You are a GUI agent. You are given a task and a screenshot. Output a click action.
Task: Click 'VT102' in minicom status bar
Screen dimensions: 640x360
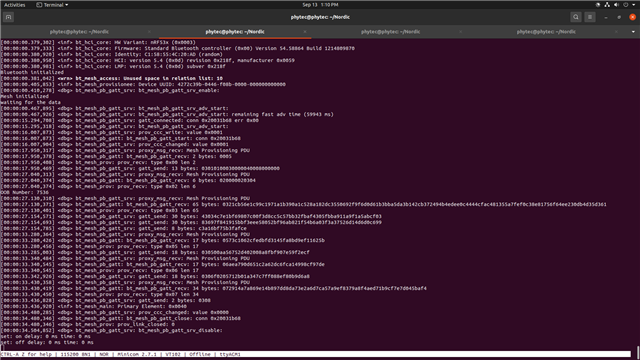pyautogui.click(x=173, y=354)
